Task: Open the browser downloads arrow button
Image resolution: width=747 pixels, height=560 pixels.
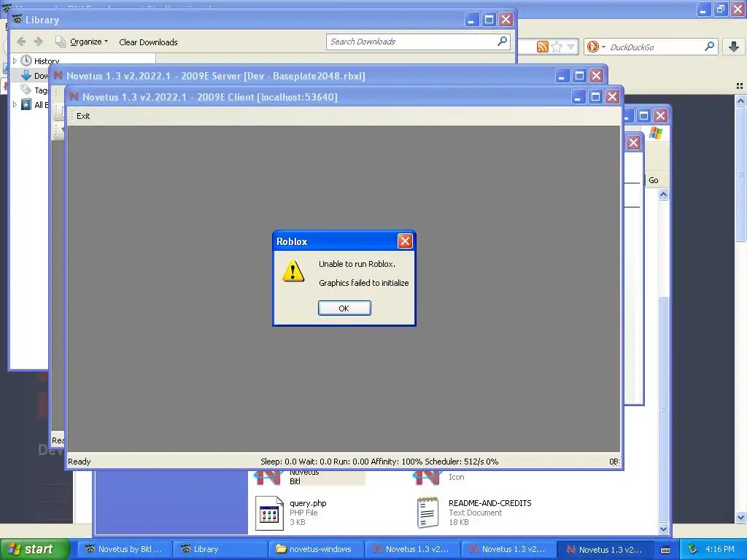Action: tap(734, 47)
